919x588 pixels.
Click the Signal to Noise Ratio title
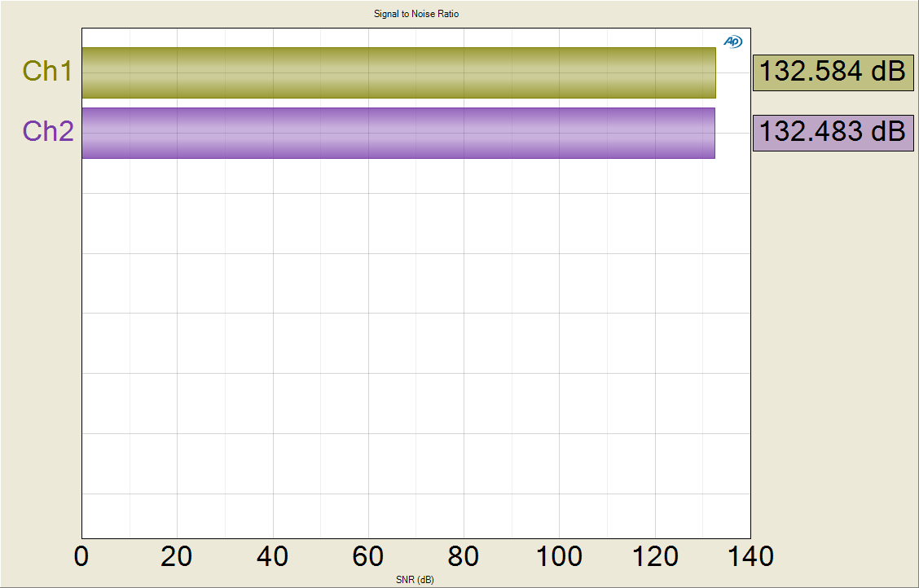(x=416, y=14)
